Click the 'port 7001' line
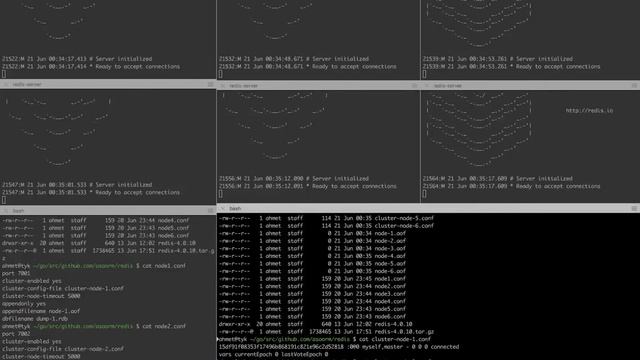This screenshot has height=360, width=640. coord(16,273)
